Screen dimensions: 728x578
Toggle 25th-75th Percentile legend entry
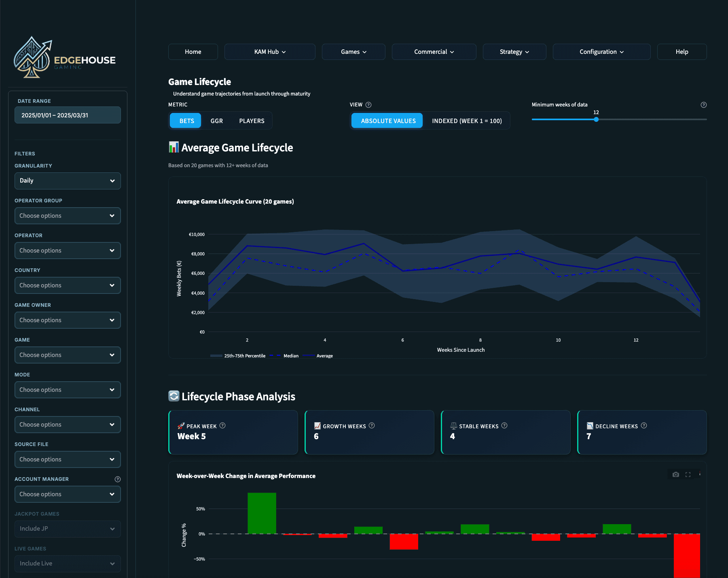[x=238, y=356]
